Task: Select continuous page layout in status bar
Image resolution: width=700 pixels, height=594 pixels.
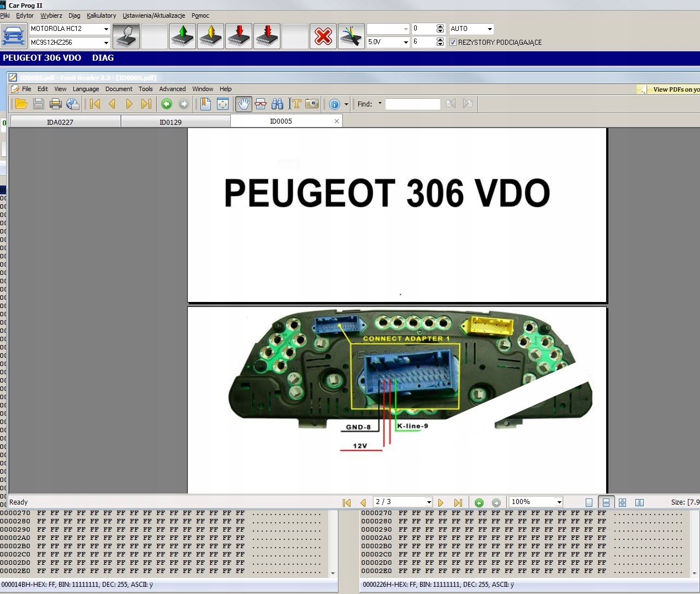Action: (606, 502)
